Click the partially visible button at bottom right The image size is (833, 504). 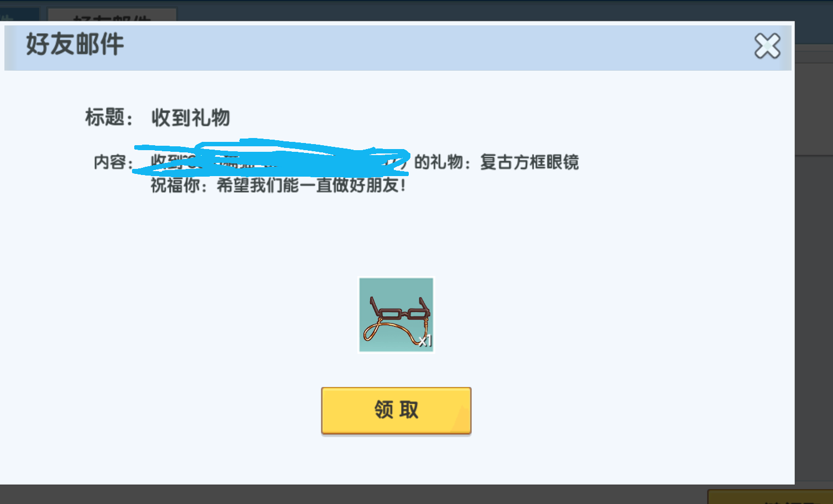coord(770,496)
